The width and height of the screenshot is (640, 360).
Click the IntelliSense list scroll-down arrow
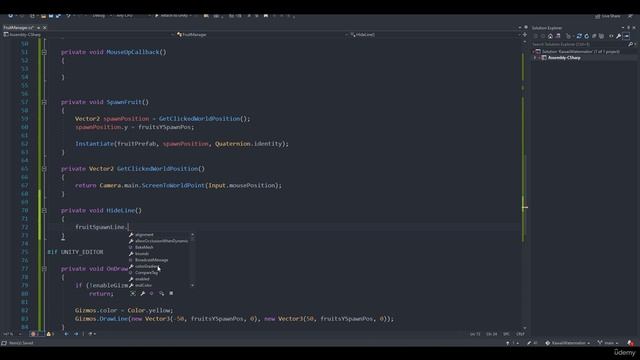pos(193,285)
